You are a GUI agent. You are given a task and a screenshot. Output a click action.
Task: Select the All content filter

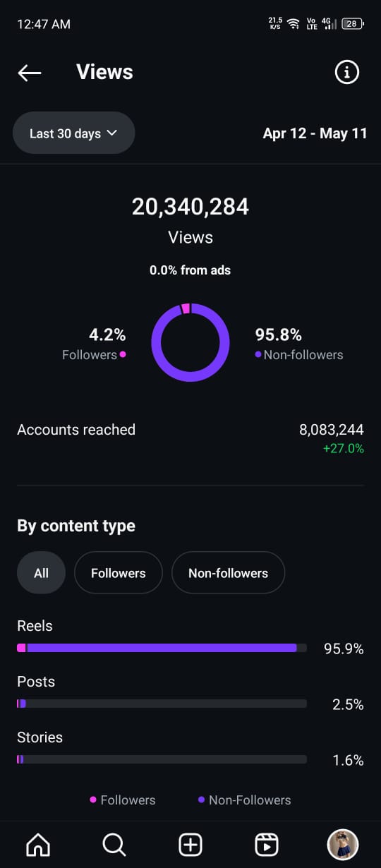[x=41, y=573]
